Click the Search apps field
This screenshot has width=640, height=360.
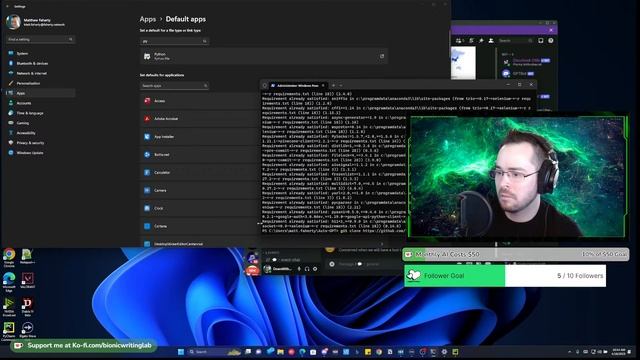(x=174, y=86)
